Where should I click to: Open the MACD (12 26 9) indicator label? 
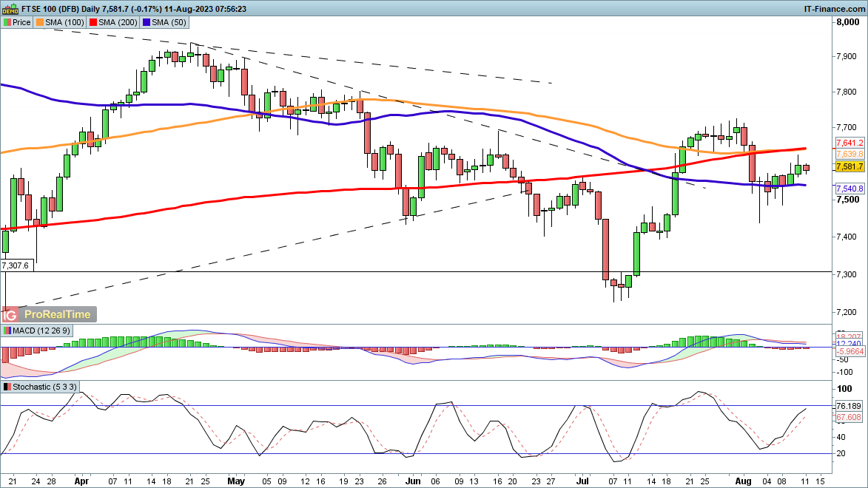click(x=42, y=330)
